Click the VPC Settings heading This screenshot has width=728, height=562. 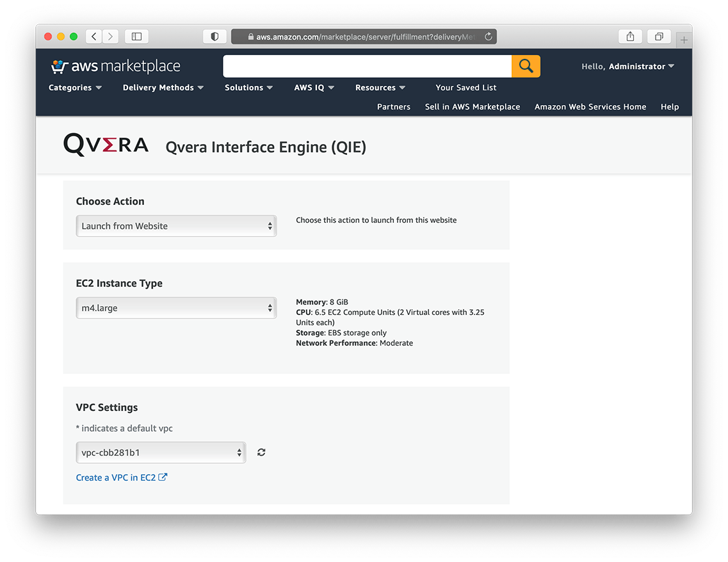[107, 407]
